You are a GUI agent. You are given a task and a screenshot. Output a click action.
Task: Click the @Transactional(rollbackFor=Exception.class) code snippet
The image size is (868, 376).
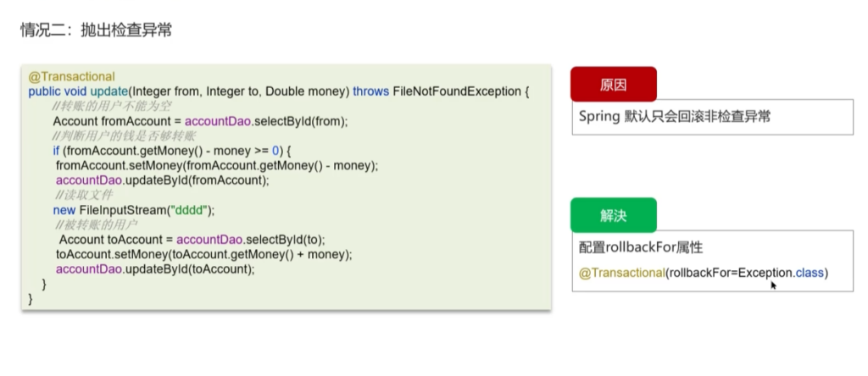click(703, 273)
